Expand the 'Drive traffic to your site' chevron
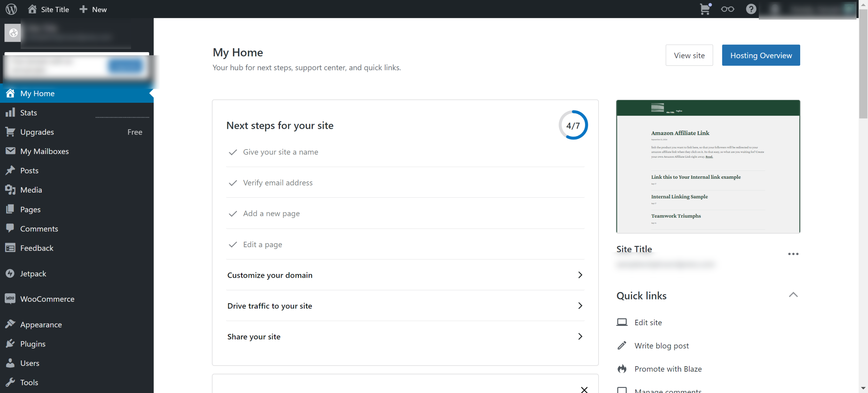Image resolution: width=868 pixels, height=393 pixels. click(x=580, y=306)
